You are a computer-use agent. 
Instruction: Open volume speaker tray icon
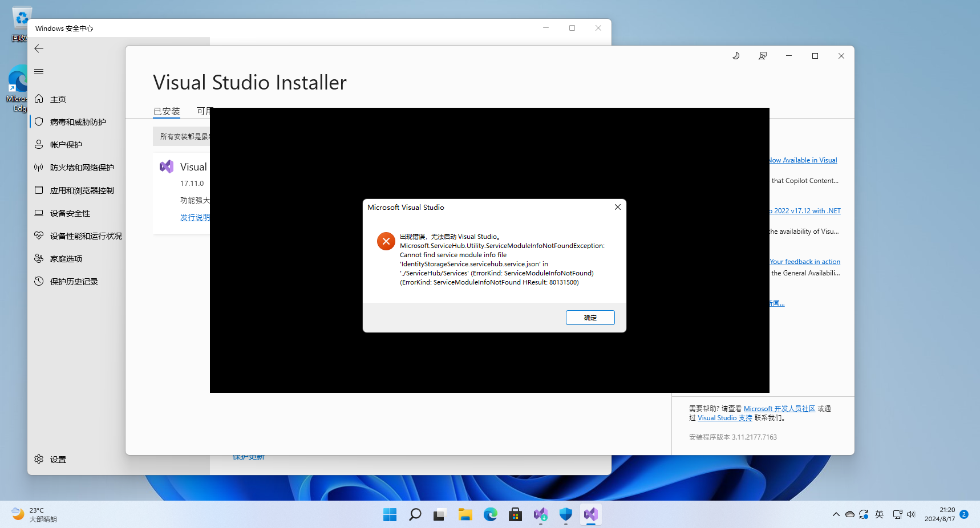point(911,514)
